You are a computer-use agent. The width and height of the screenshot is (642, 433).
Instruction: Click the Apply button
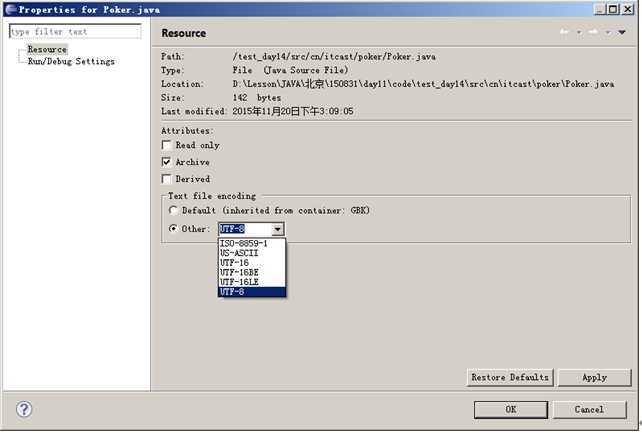pos(595,377)
